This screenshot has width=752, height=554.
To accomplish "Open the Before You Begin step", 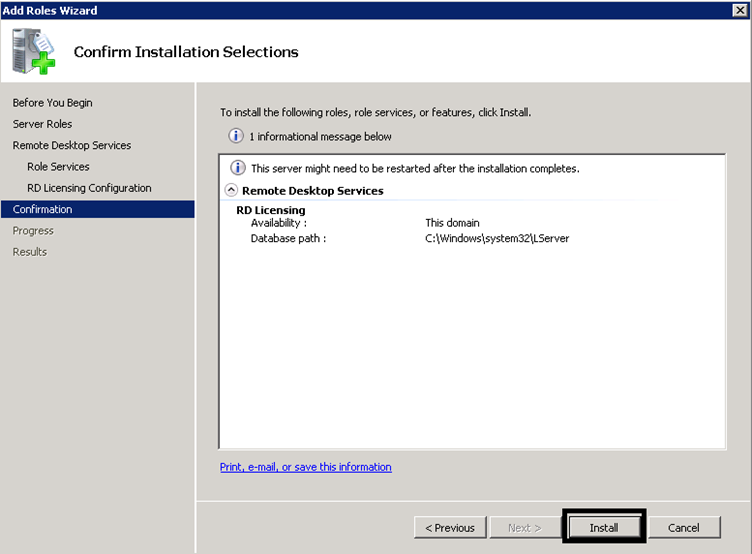I will 52,103.
